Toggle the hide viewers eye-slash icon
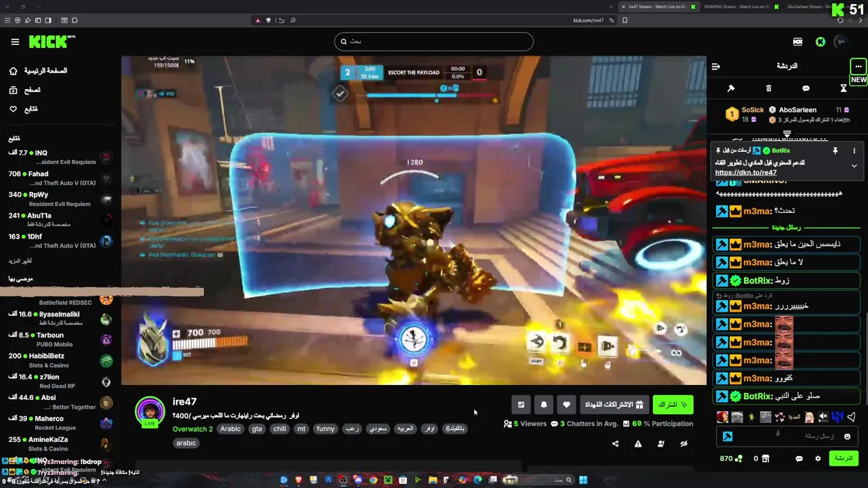This screenshot has height=488, width=868. click(x=684, y=444)
